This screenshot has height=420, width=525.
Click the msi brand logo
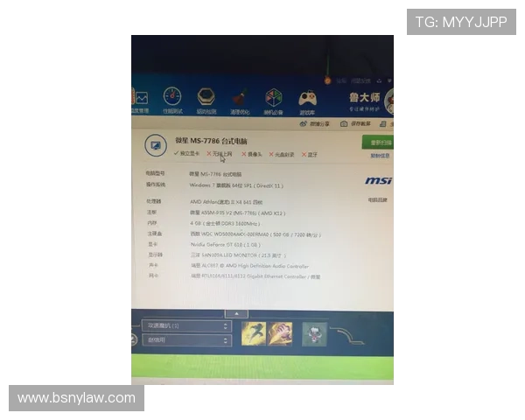tap(378, 181)
